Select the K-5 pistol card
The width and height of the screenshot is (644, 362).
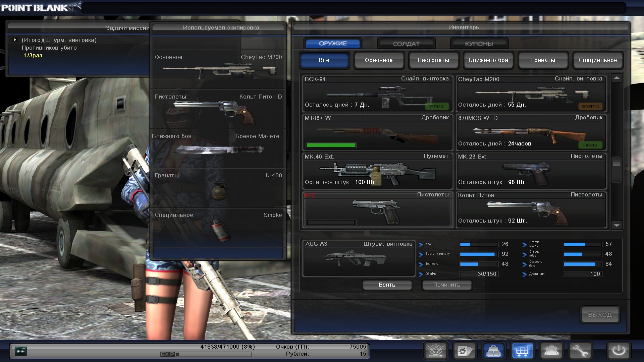point(377,209)
